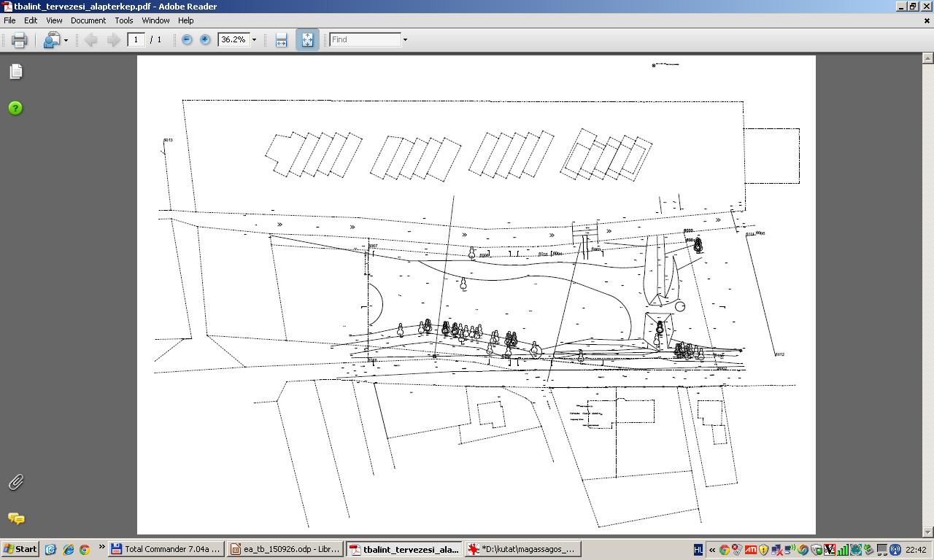The image size is (934, 560).
Task: Open the collaborate icon's dropdown arrow
Action: [x=66, y=40]
